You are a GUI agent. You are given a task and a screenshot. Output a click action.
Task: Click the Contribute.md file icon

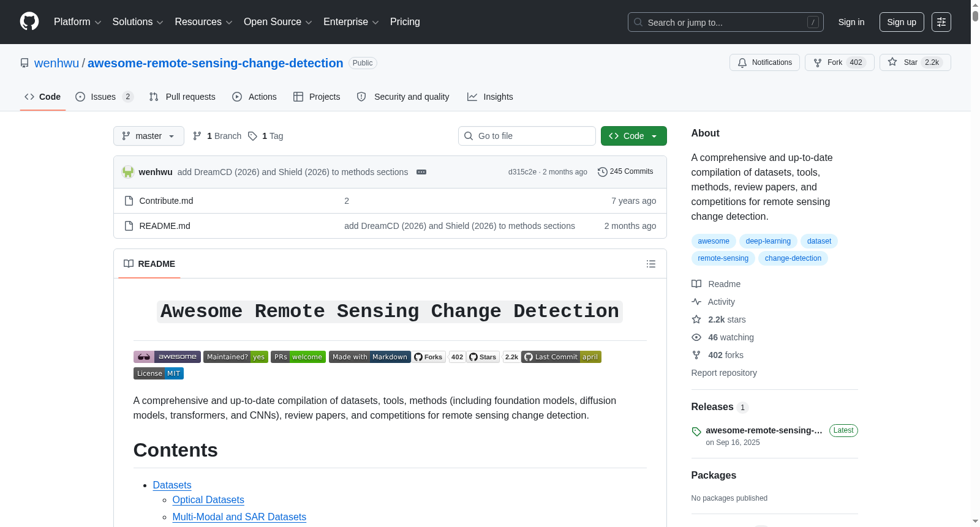coord(129,201)
